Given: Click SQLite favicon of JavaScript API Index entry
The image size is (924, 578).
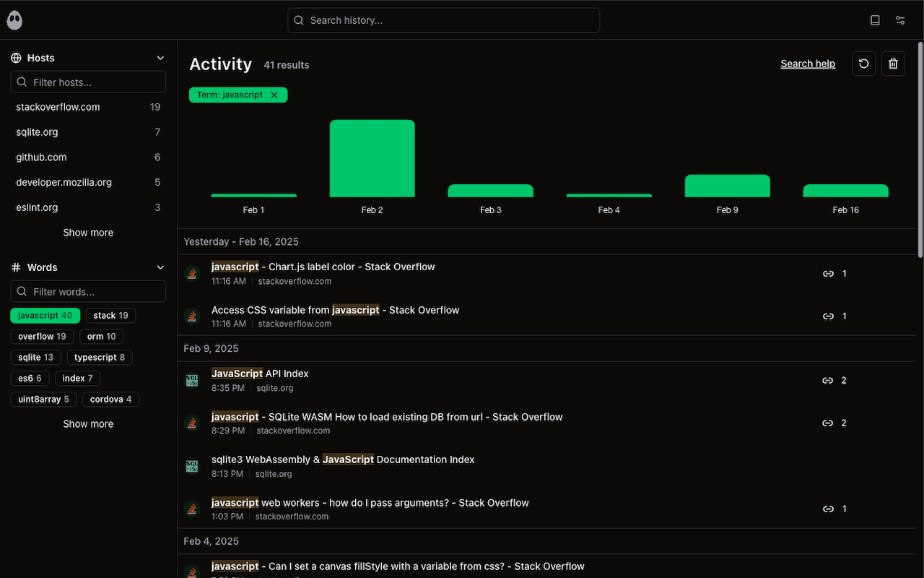Looking at the screenshot, I should point(192,381).
